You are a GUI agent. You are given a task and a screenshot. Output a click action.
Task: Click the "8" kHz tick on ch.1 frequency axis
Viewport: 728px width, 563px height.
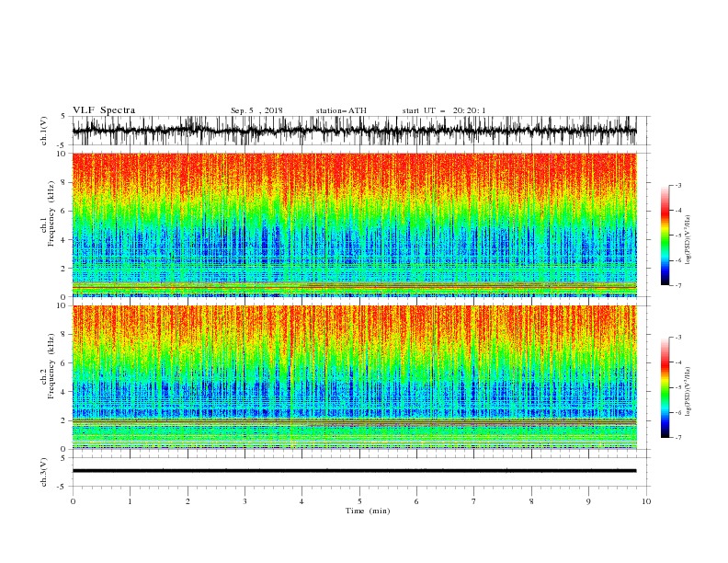click(x=63, y=182)
